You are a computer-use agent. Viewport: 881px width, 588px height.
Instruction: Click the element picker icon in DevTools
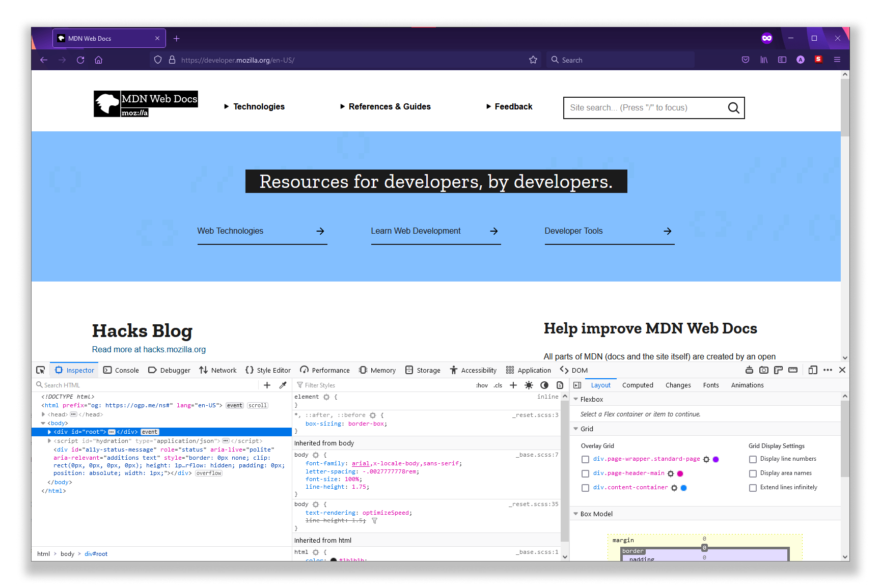click(41, 370)
